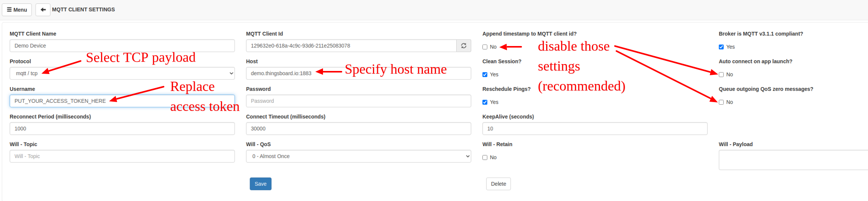Screen dimensions: 868x201
Task: Click the KeepAlive seconds field
Action: click(595, 129)
